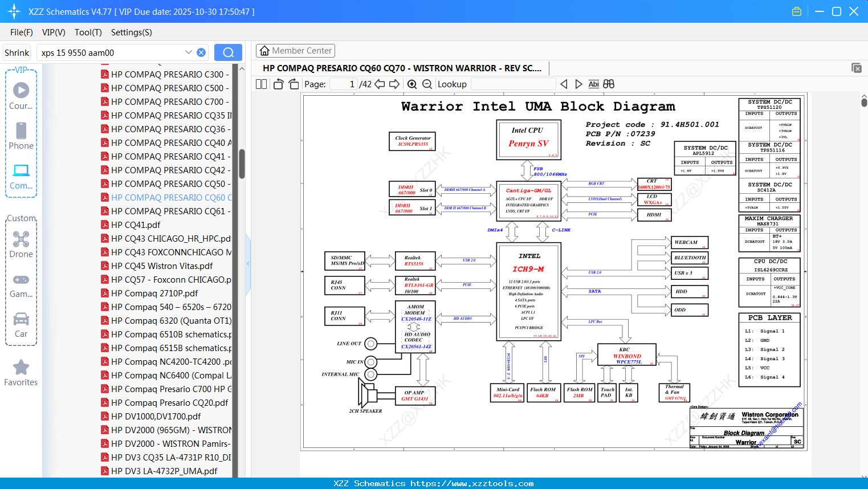Open the Tool(T) menu
This screenshot has height=489, width=868.
pos(88,32)
